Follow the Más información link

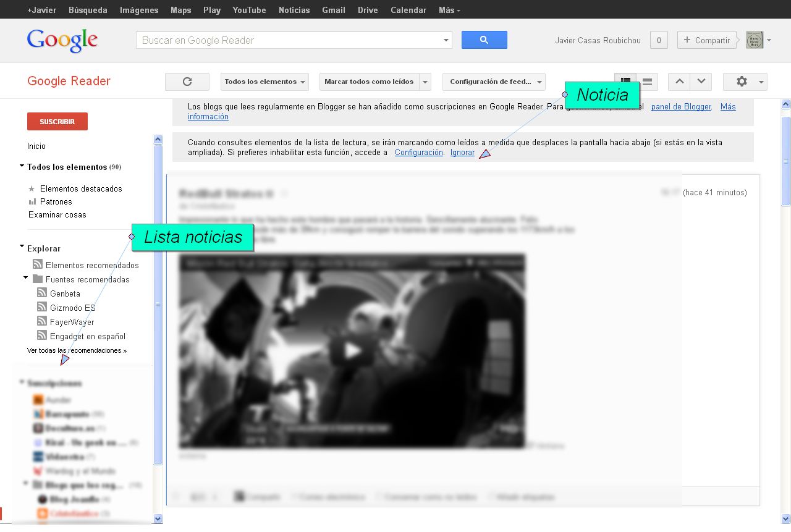462,112
